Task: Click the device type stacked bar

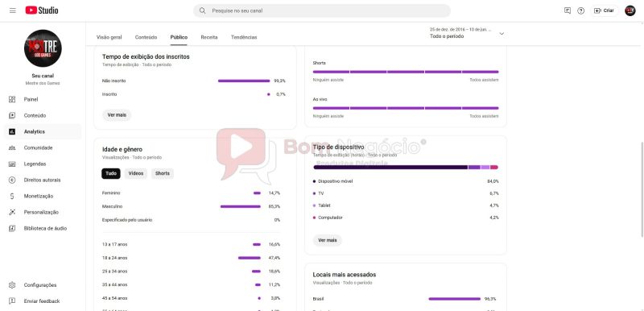Action: (x=406, y=168)
